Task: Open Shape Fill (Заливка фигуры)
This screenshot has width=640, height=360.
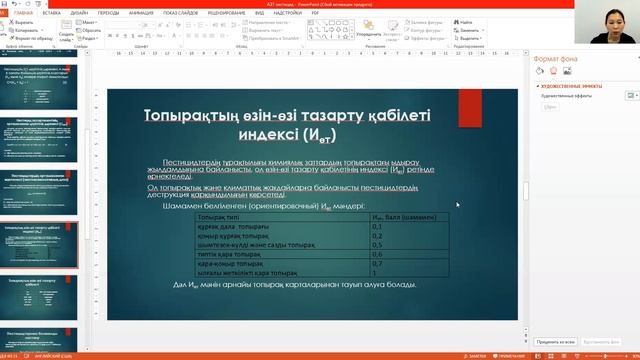Action: 424,22
